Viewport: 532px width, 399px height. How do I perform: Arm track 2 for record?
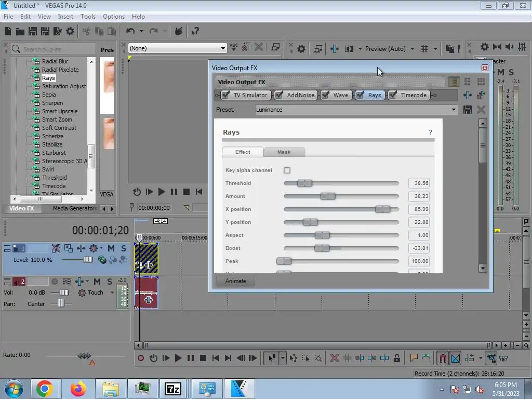coord(54,281)
